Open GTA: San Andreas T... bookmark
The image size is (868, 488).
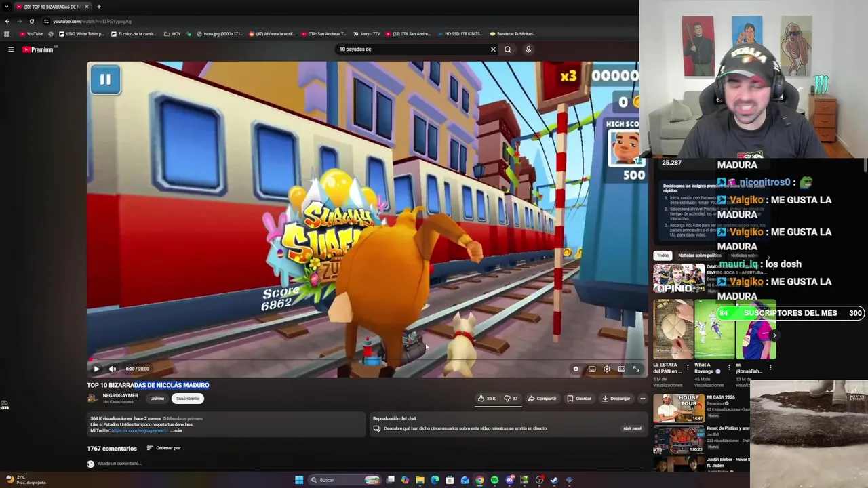[x=323, y=33]
